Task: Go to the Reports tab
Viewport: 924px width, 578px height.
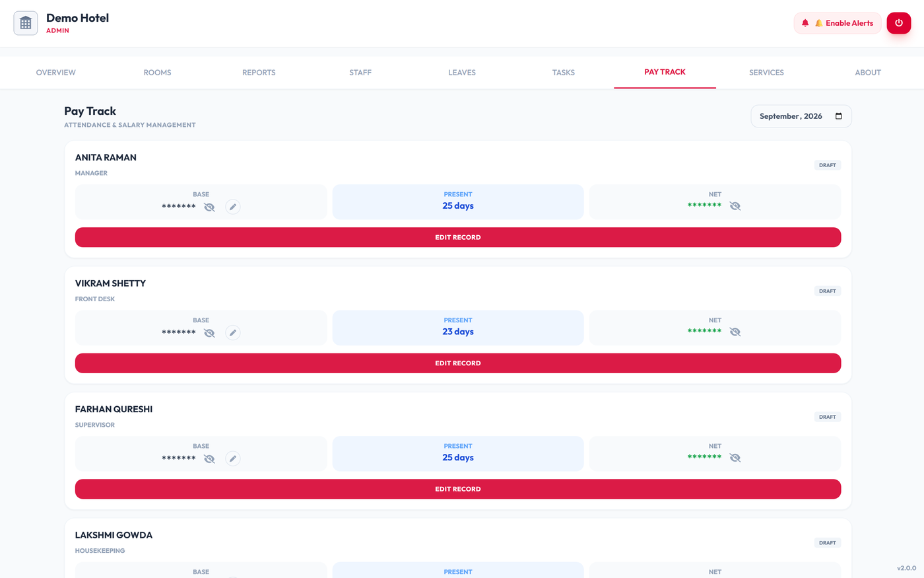Action: [259, 73]
